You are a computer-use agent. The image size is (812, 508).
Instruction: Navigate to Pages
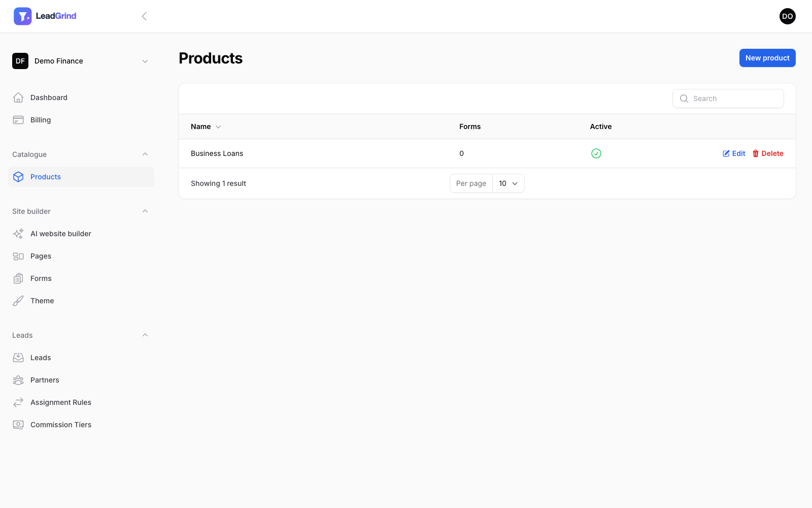pos(81,256)
